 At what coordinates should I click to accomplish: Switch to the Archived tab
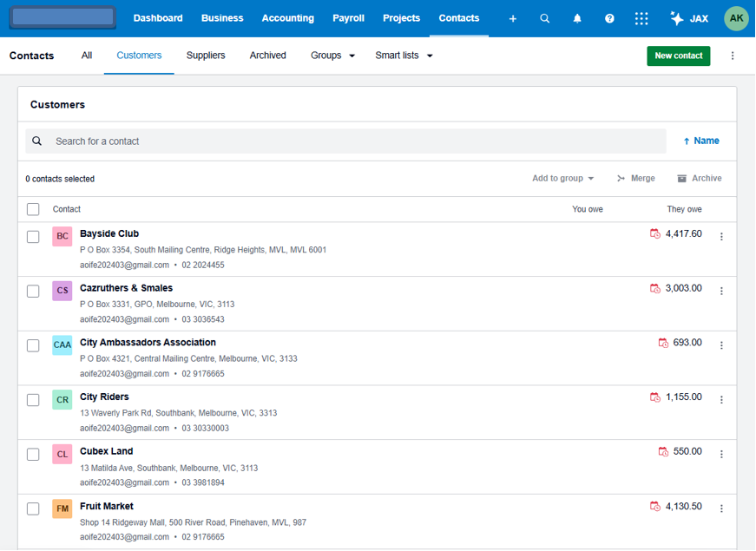pyautogui.click(x=267, y=56)
